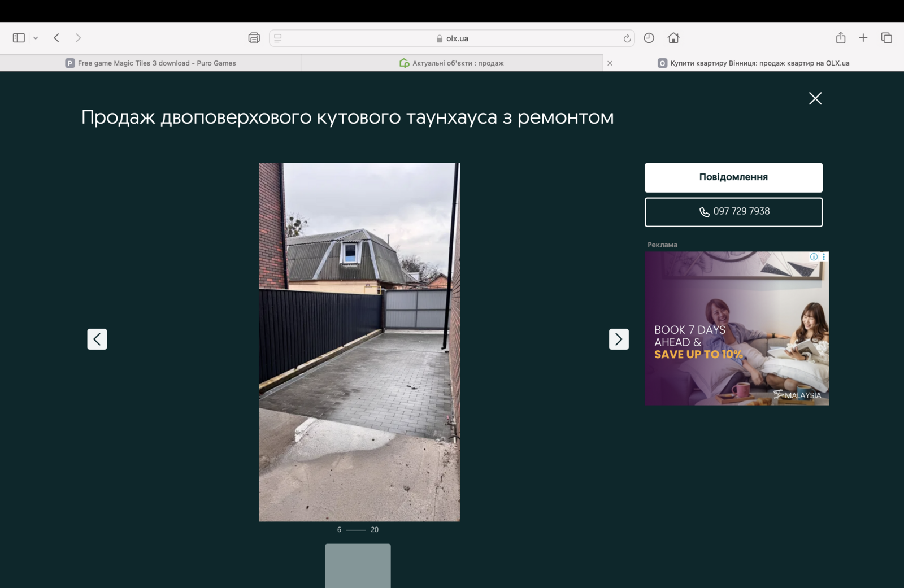Image resolution: width=904 pixels, height=588 pixels.
Task: Open the Share menu
Action: (841, 38)
